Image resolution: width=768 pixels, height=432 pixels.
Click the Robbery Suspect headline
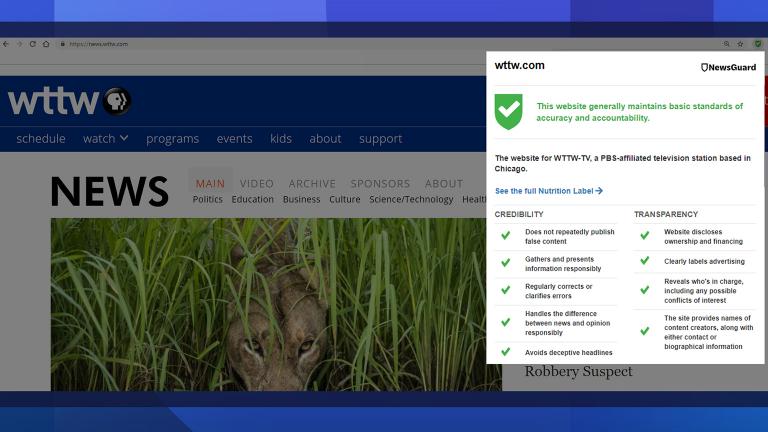click(578, 371)
